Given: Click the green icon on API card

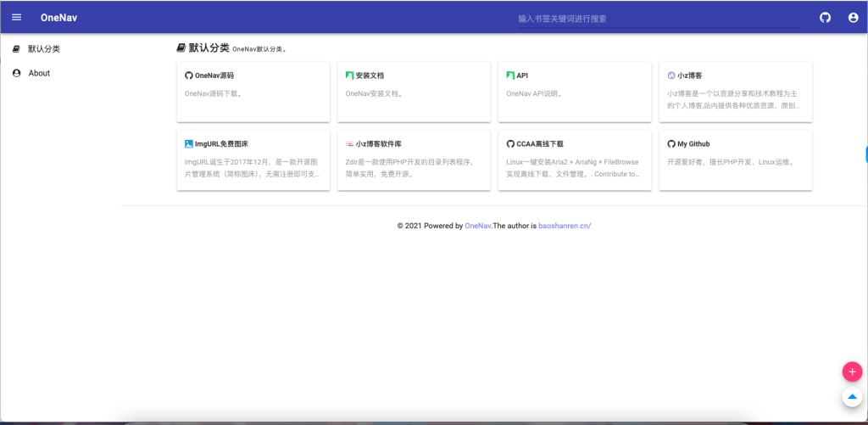Looking at the screenshot, I should click(x=509, y=75).
